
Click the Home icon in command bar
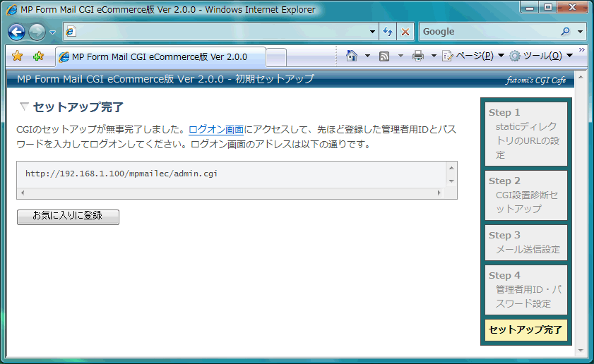click(352, 56)
